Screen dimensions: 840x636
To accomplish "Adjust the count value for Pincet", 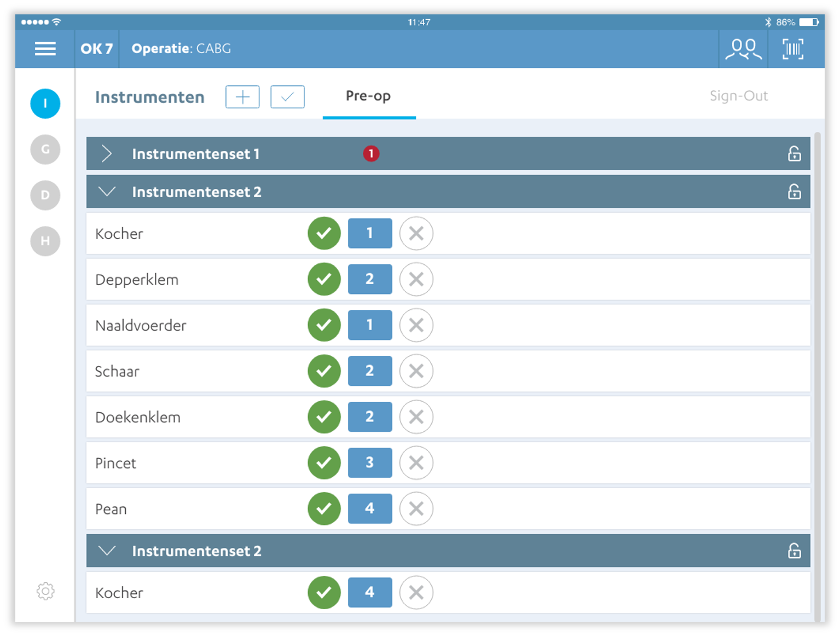I will 370,462.
